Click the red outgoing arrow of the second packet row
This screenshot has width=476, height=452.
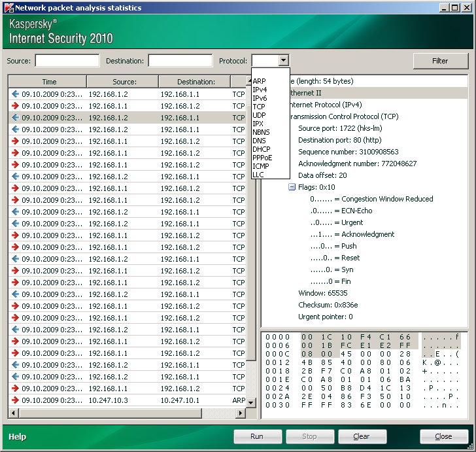pyautogui.click(x=15, y=106)
